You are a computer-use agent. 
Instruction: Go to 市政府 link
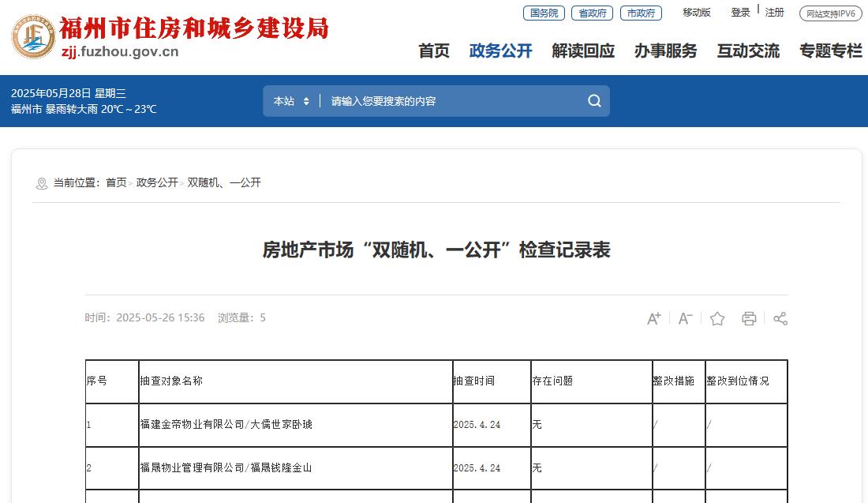click(x=641, y=13)
